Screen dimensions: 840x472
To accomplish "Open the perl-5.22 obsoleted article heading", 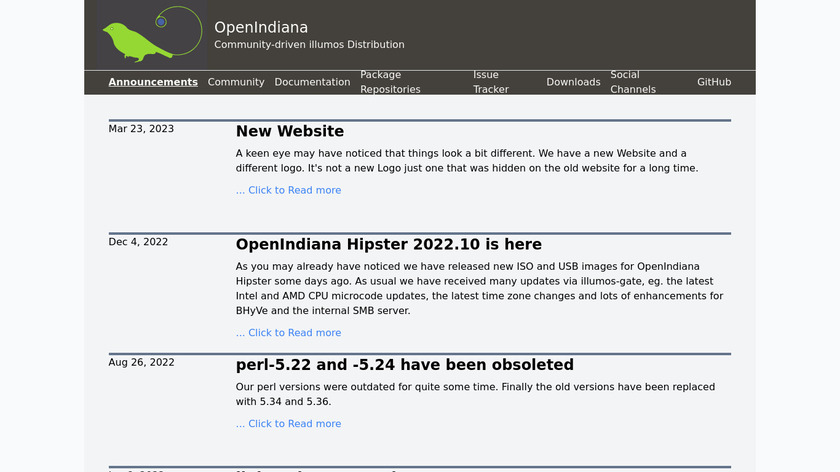I will [404, 364].
